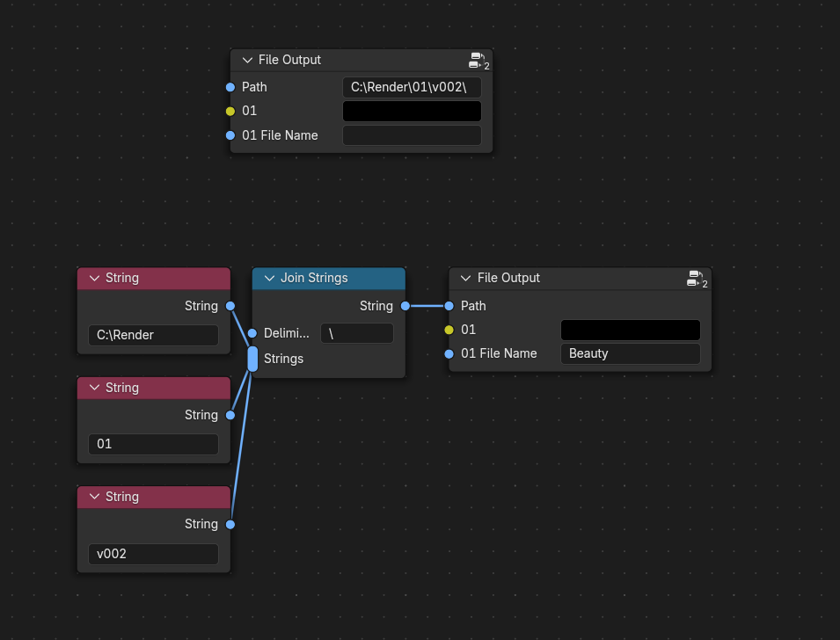Collapse the connected File Output node
This screenshot has width=840, height=640.
[x=465, y=278]
